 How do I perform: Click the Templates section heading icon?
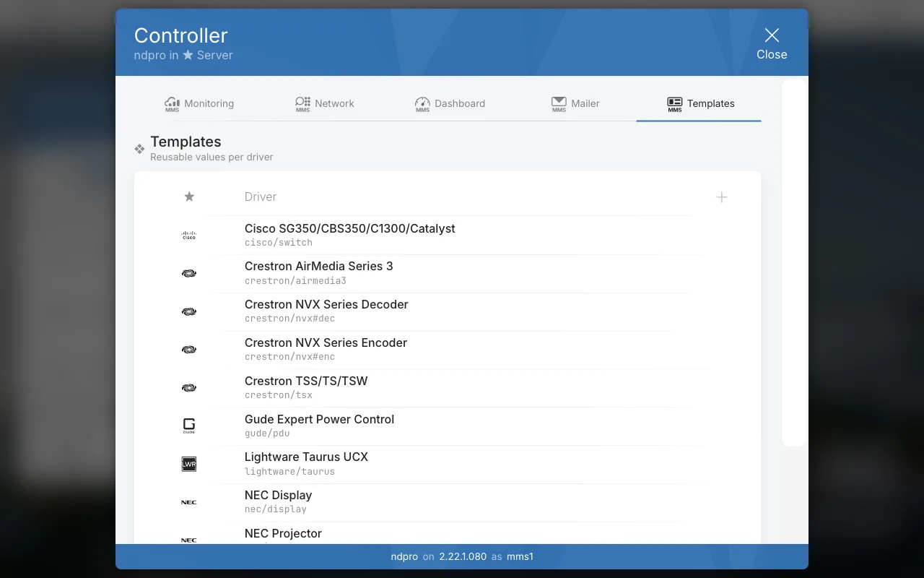pyautogui.click(x=139, y=149)
